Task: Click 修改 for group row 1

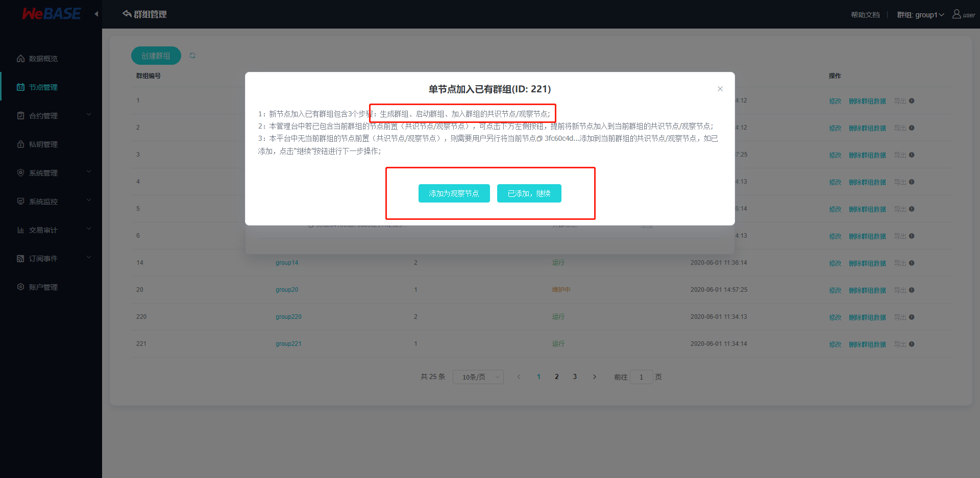Action: point(835,101)
